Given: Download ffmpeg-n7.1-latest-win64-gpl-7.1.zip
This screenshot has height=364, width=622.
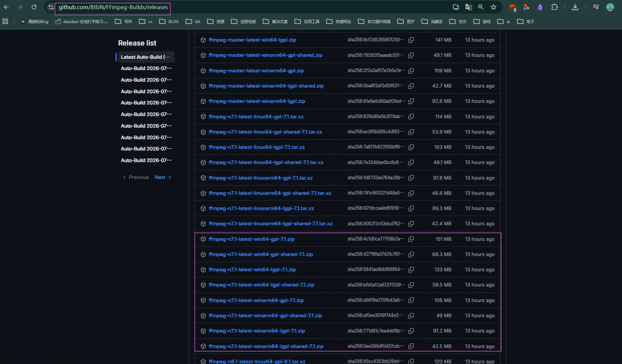Looking at the screenshot, I should 252,239.
